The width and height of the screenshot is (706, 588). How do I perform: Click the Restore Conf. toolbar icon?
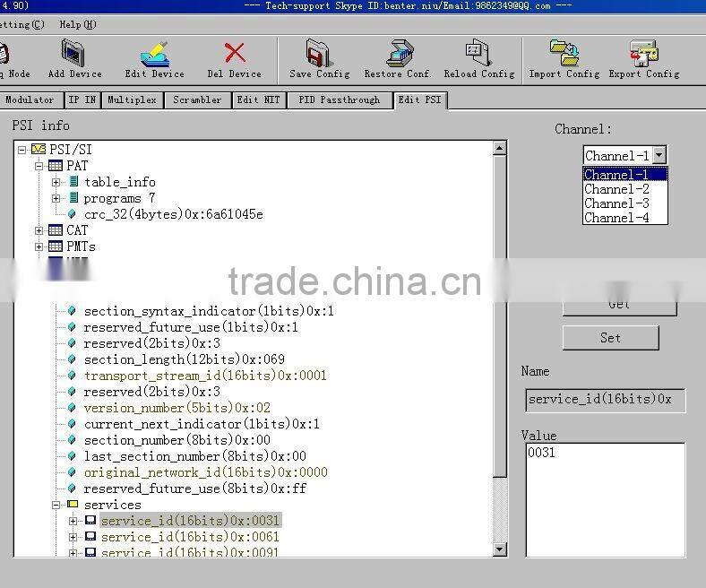pos(398,55)
